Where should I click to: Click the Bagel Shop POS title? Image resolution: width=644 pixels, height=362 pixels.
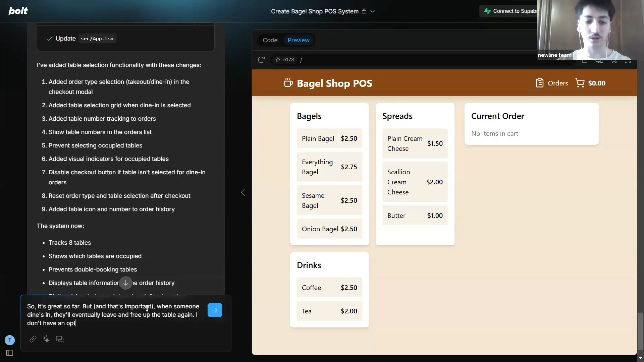(334, 83)
